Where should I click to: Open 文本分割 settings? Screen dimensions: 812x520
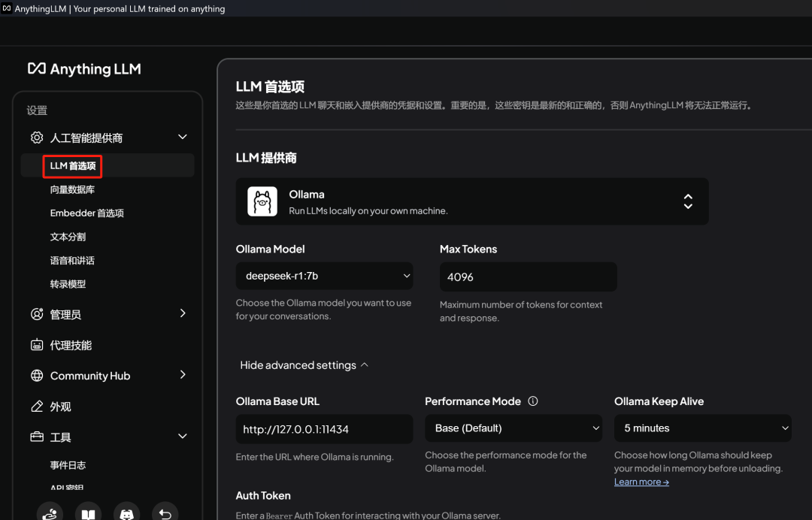68,237
